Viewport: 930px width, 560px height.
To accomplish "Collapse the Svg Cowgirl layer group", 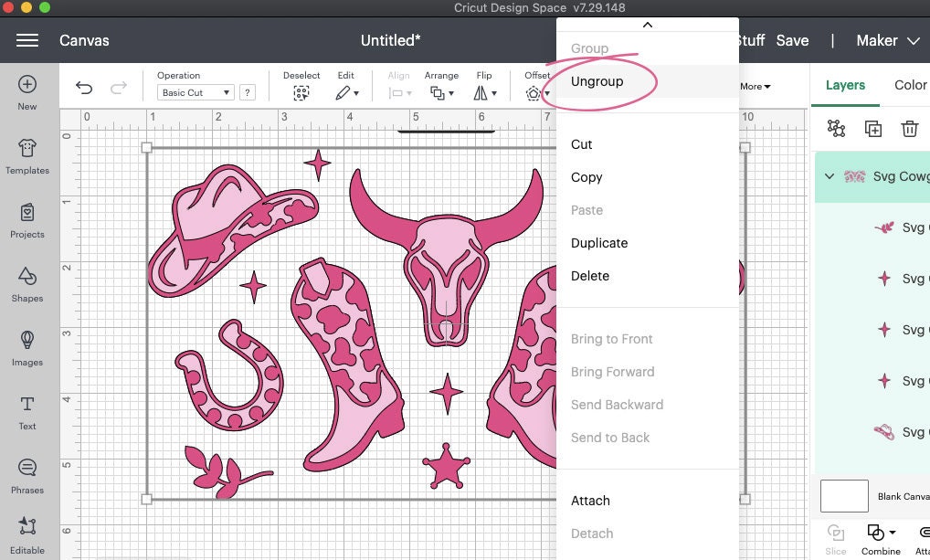I will pos(829,176).
